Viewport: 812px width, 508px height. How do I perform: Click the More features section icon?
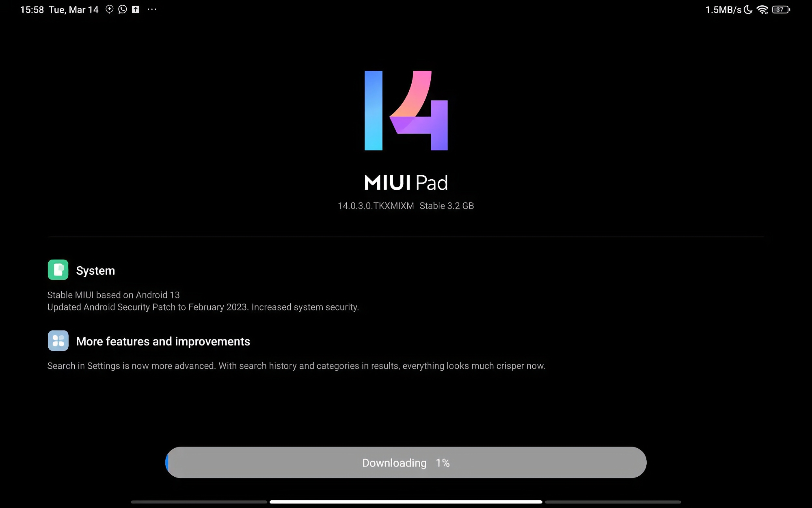(x=58, y=341)
